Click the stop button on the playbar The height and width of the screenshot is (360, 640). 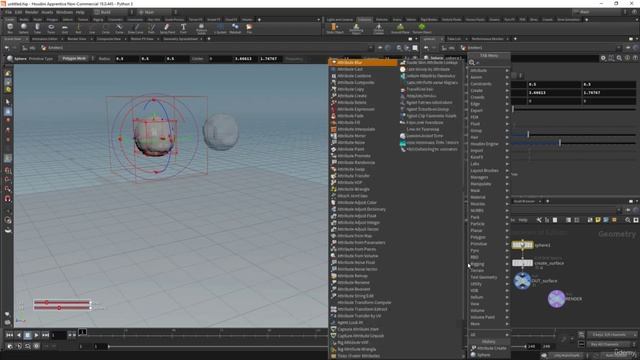click(x=27, y=335)
